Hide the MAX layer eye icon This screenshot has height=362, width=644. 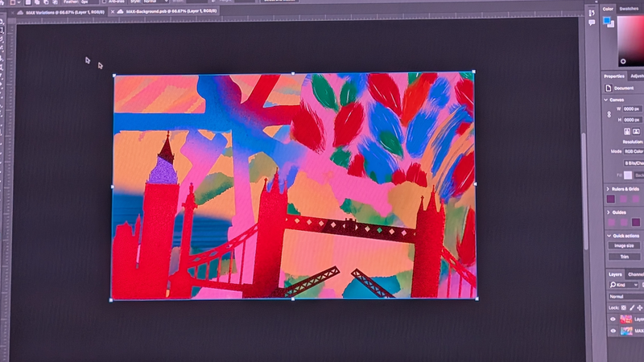(x=613, y=331)
